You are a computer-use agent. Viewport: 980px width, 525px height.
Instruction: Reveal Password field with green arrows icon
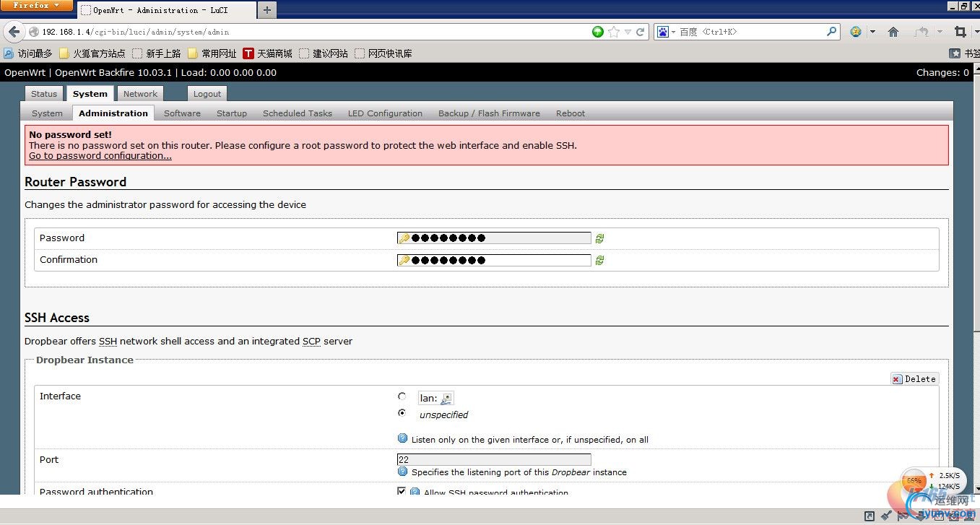tap(599, 238)
